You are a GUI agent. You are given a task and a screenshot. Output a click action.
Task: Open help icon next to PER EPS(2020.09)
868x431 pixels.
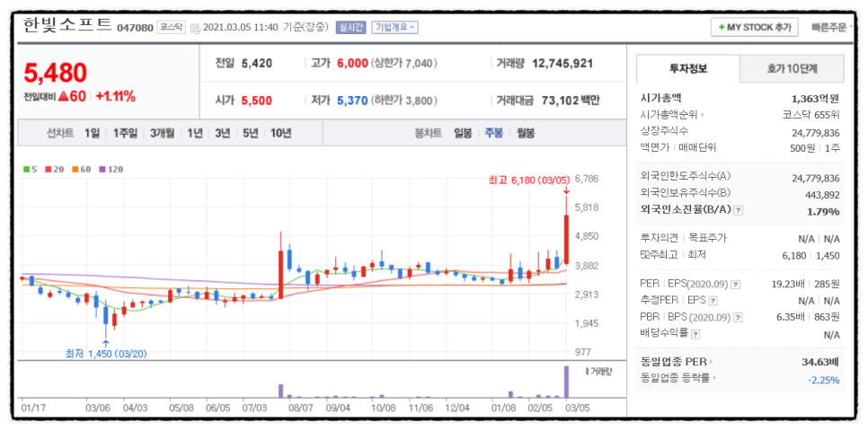[x=735, y=285]
